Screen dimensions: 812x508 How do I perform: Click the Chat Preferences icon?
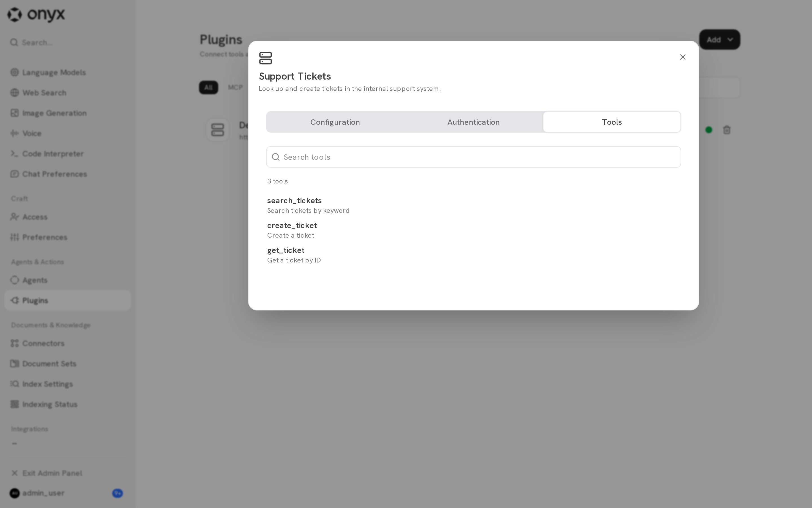click(x=14, y=174)
